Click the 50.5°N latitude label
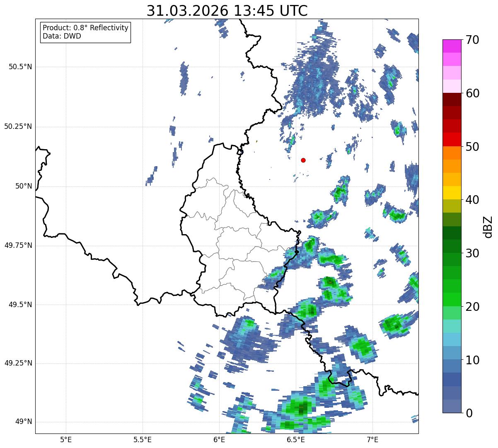 coord(20,67)
